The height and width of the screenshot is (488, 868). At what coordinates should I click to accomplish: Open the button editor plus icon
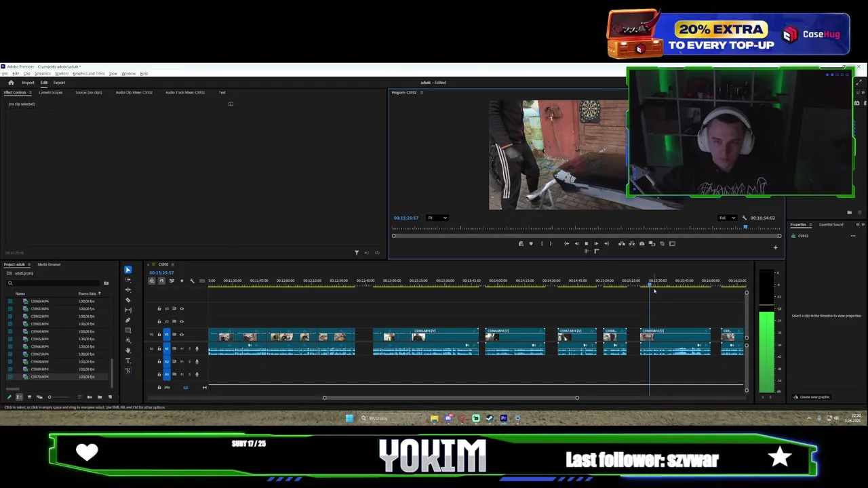tap(776, 247)
